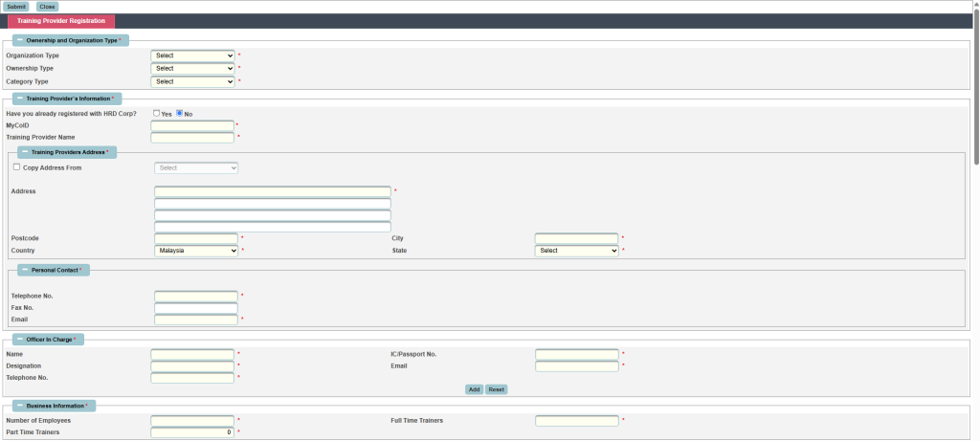Collapse the Training Provider's Information section
This screenshot has height=441, width=980.
(x=20, y=99)
